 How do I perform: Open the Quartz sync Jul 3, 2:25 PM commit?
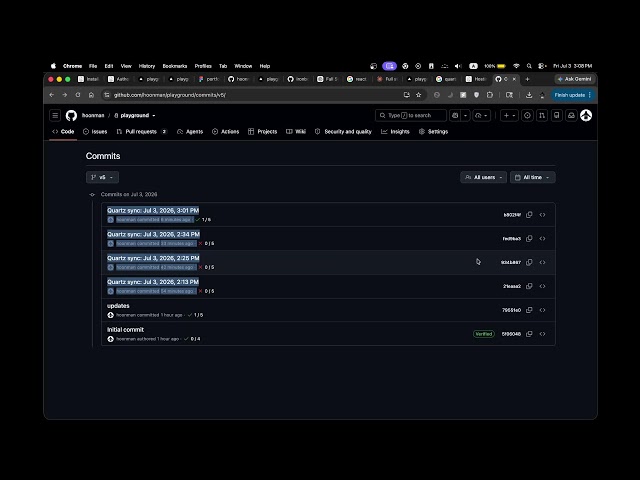[153, 258]
